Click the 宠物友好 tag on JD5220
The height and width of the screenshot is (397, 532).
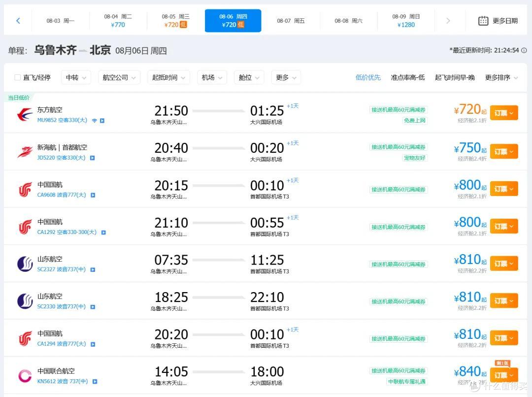tap(415, 158)
